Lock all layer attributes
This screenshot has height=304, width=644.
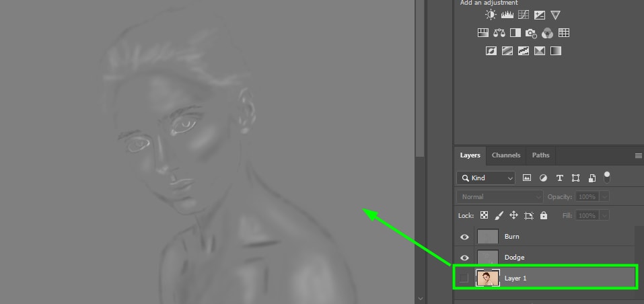point(544,215)
